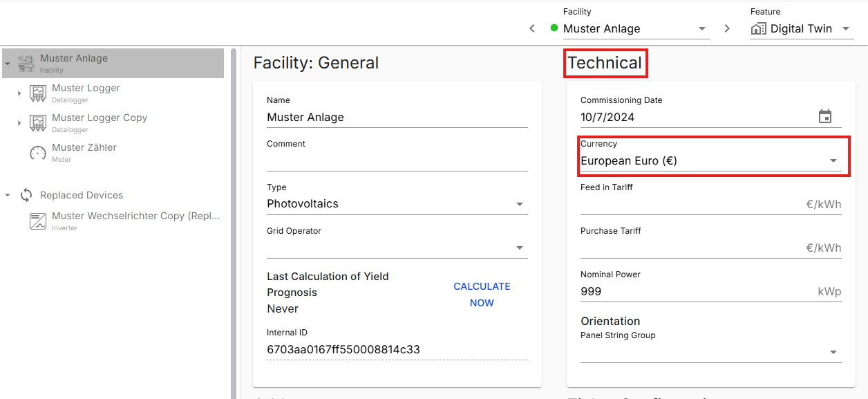The height and width of the screenshot is (399, 868).
Task: Expand the Muster Logger tree node
Action: [19, 93]
